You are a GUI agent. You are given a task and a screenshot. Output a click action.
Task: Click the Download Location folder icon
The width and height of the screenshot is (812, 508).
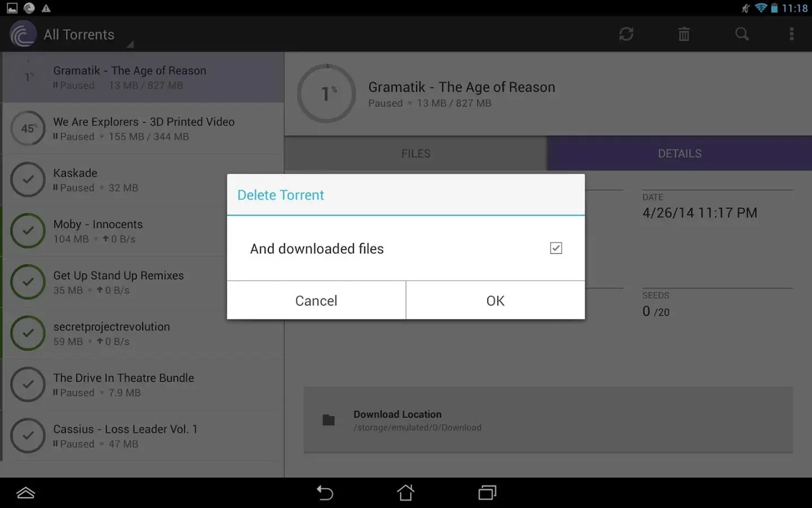pos(328,420)
